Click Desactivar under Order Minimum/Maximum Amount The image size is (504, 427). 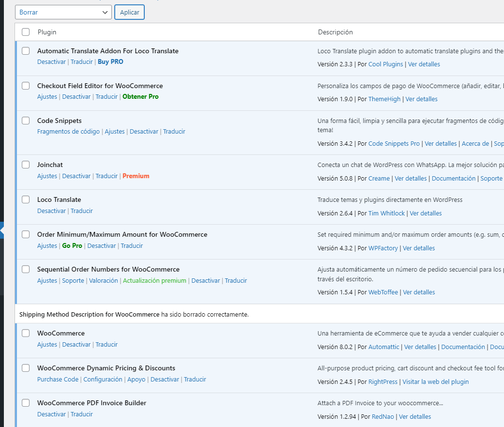click(x=102, y=246)
